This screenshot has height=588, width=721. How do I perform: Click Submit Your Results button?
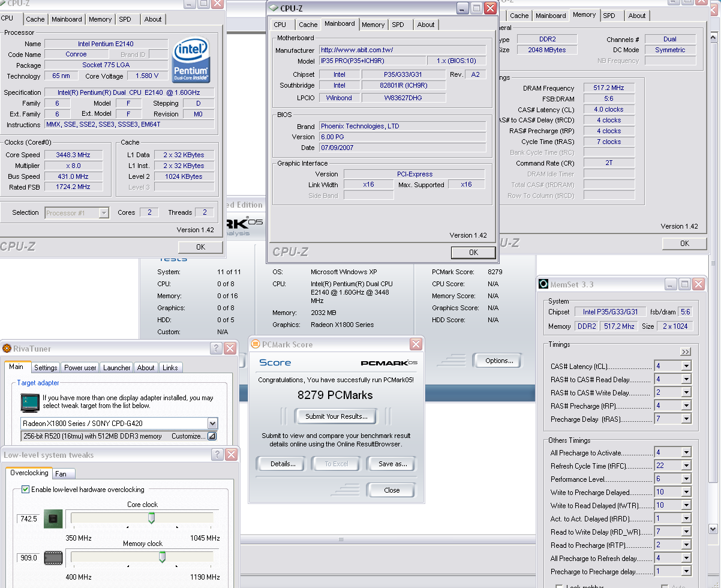pyautogui.click(x=337, y=416)
